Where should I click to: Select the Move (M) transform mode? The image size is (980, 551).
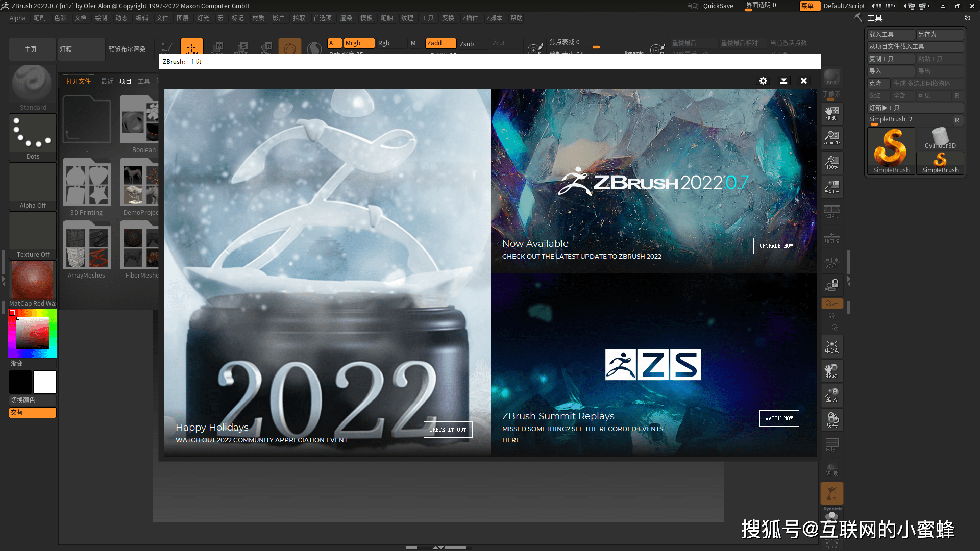(x=217, y=46)
